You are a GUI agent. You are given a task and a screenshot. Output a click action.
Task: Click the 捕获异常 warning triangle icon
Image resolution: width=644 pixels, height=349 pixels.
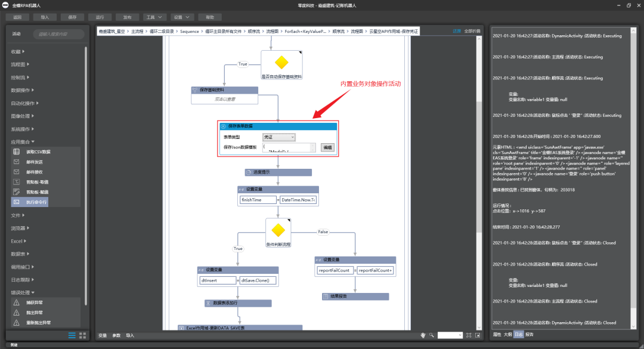(x=17, y=302)
